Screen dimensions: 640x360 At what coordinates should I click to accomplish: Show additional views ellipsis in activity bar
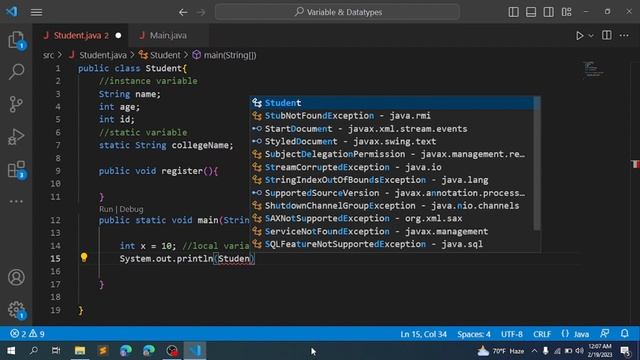tap(16, 201)
